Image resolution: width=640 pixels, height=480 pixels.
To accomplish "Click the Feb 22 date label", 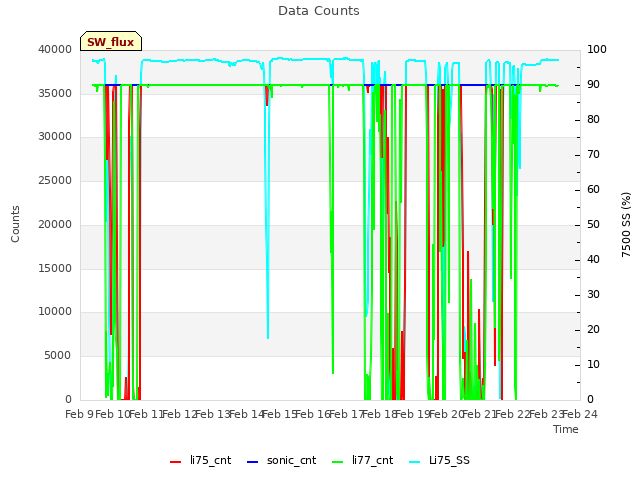I will pos(513,414).
